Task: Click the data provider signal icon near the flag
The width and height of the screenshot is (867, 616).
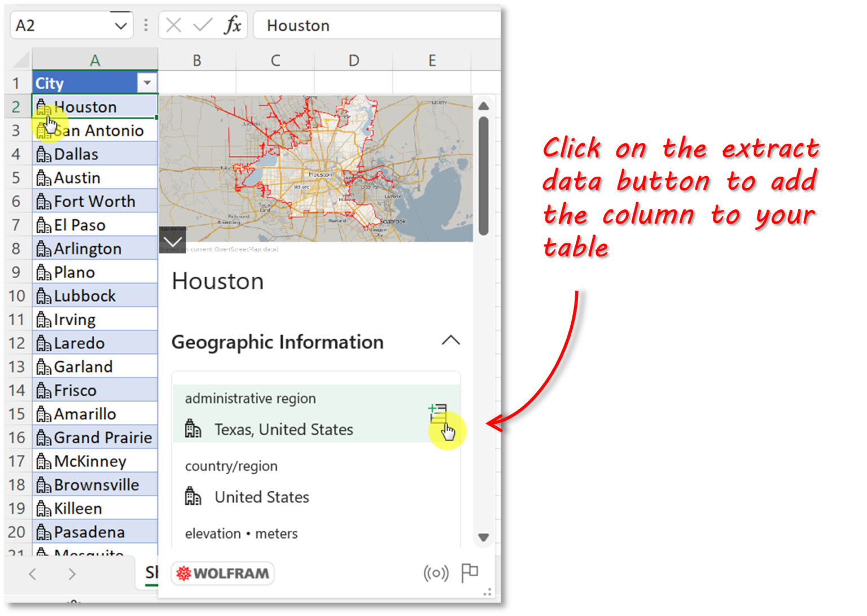Action: tap(435, 572)
